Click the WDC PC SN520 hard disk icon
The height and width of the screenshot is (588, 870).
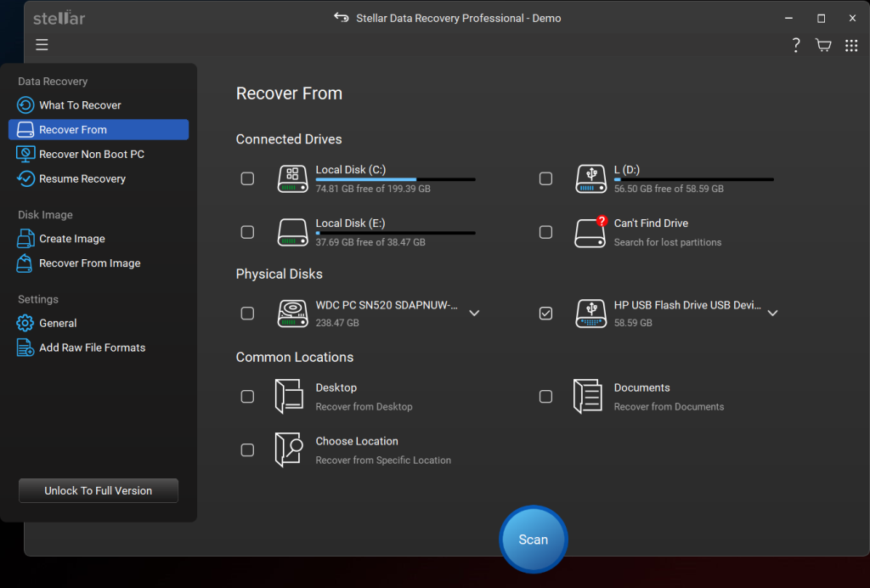(293, 314)
